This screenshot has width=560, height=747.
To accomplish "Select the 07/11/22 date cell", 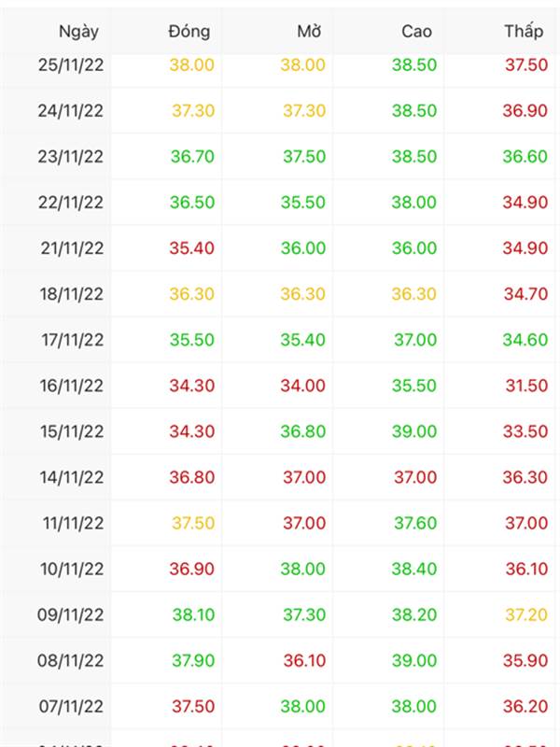I will point(71,706).
